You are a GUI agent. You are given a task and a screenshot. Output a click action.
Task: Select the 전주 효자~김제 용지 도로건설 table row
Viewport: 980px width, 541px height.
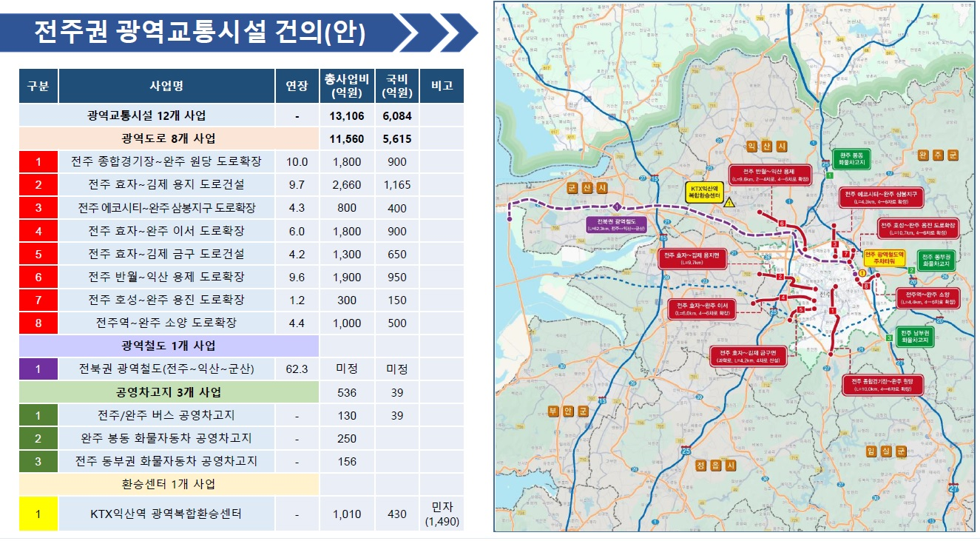pyautogui.click(x=166, y=184)
